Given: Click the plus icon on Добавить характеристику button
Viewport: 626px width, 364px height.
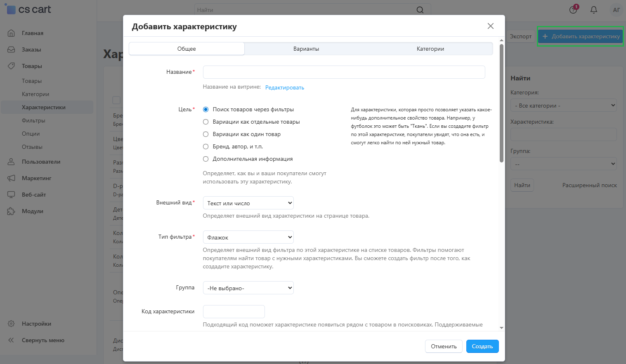Looking at the screenshot, I should pyautogui.click(x=545, y=36).
